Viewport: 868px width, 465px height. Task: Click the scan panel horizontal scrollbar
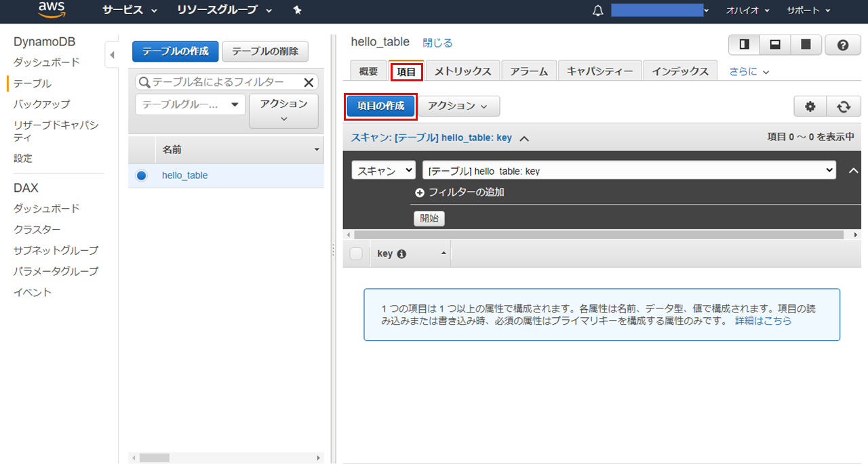(598, 235)
